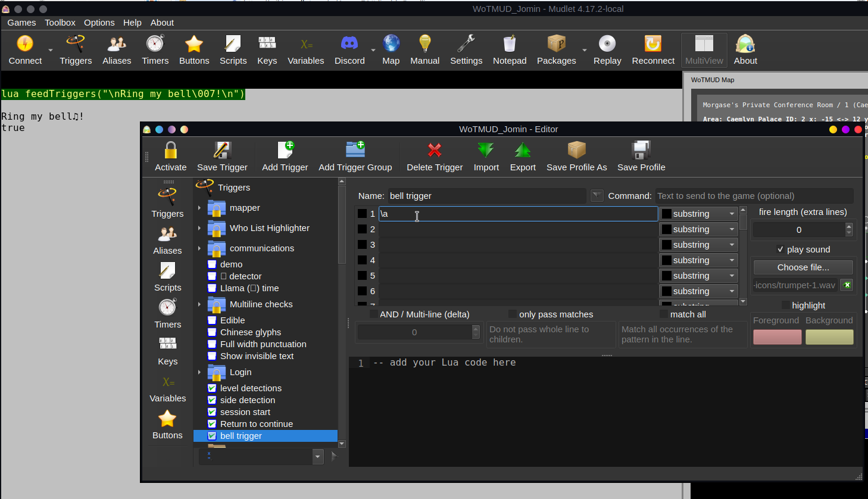Click the Foreground color swatch
The height and width of the screenshot is (499, 868).
pyautogui.click(x=777, y=337)
